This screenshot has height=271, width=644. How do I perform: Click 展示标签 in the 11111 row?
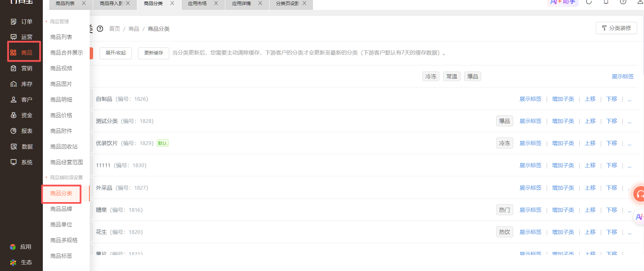[x=530, y=165]
